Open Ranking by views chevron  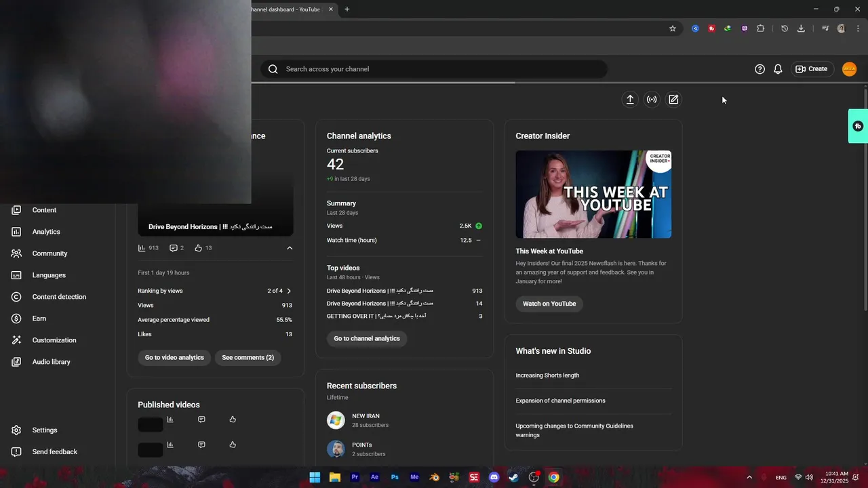pos(289,291)
